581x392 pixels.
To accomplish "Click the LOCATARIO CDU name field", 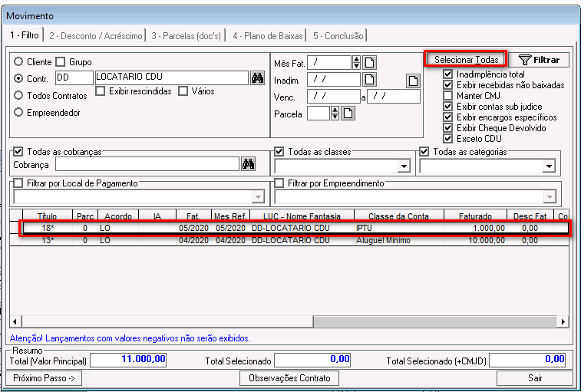I will (172, 77).
